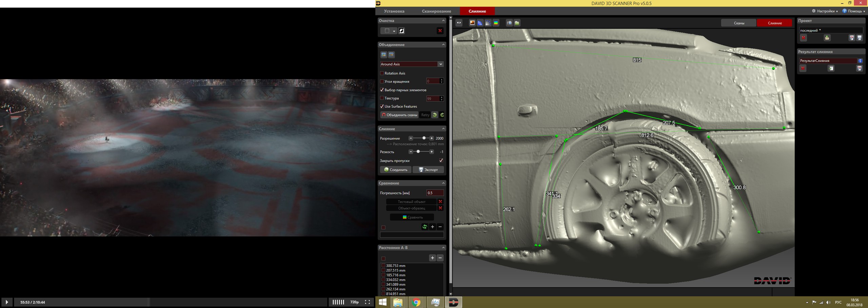
Task: Uncheck Use Surface Features
Action: pyautogui.click(x=382, y=107)
